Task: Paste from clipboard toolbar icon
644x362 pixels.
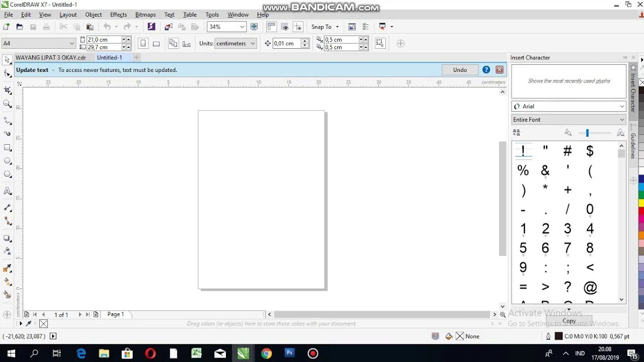Action: click(x=90, y=27)
